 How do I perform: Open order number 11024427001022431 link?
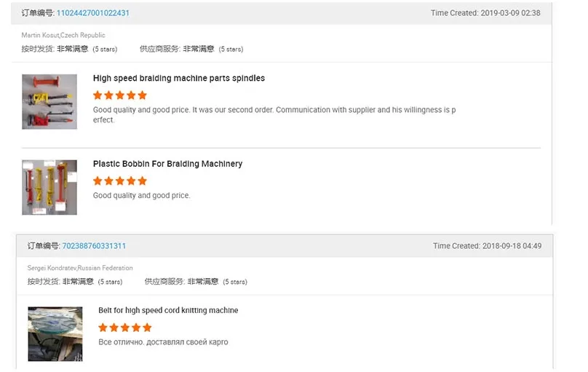93,13
